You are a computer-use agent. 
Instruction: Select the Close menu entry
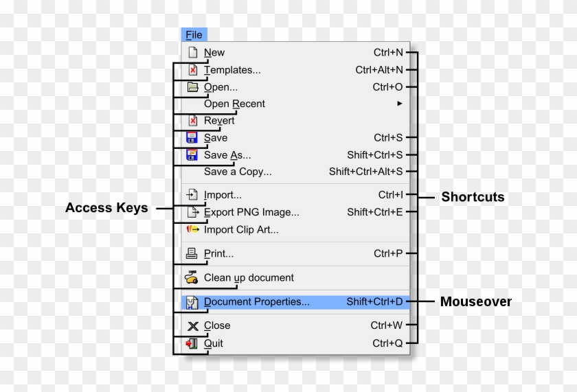(217, 325)
